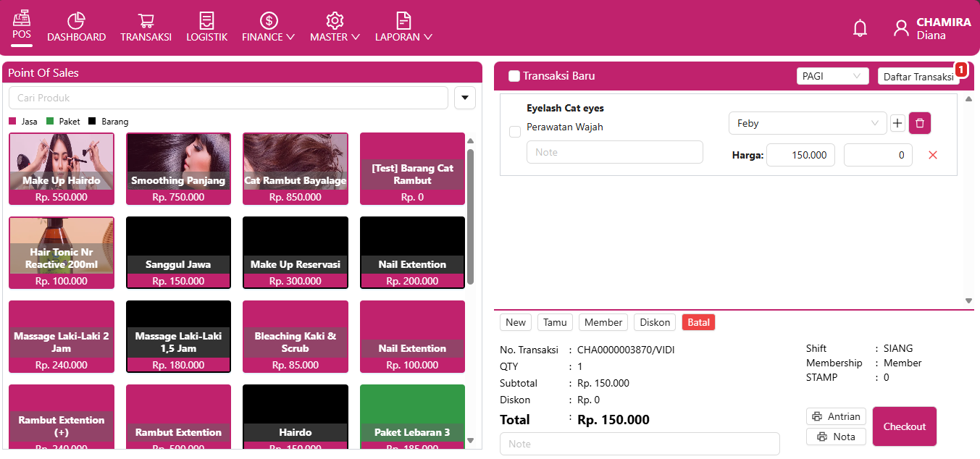Open the POS cash register icon
Image resolution: width=980 pixels, height=459 pixels.
[x=22, y=18]
